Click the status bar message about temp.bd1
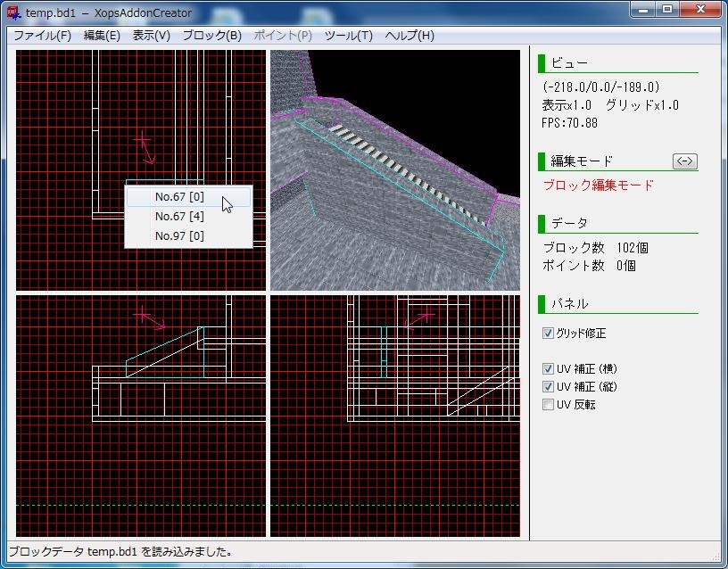The height and width of the screenshot is (569, 728). (120, 552)
